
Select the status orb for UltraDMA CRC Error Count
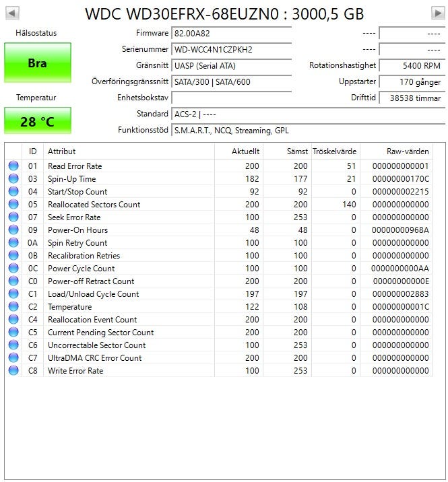pyautogui.click(x=13, y=358)
